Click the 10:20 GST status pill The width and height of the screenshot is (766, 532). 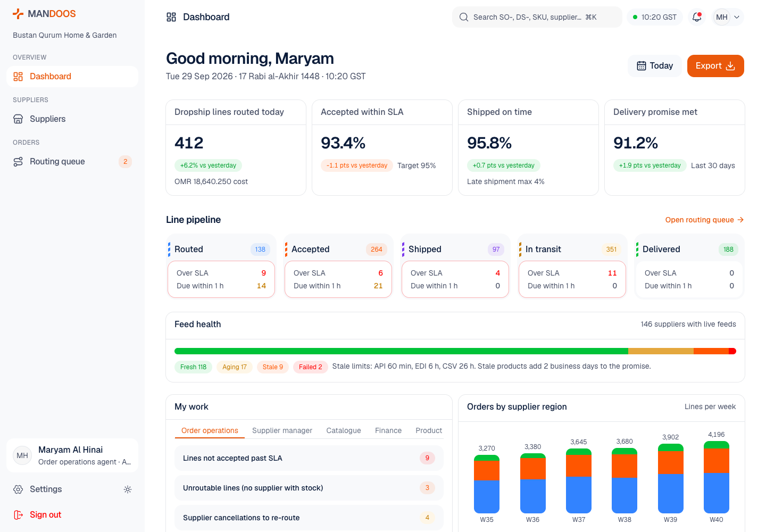pos(654,17)
